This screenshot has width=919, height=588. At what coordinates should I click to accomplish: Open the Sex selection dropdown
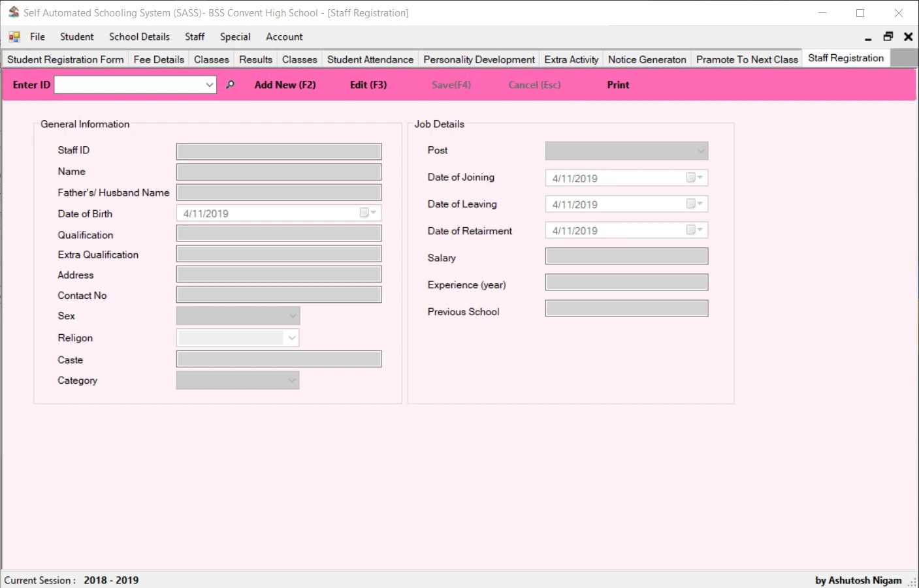293,315
